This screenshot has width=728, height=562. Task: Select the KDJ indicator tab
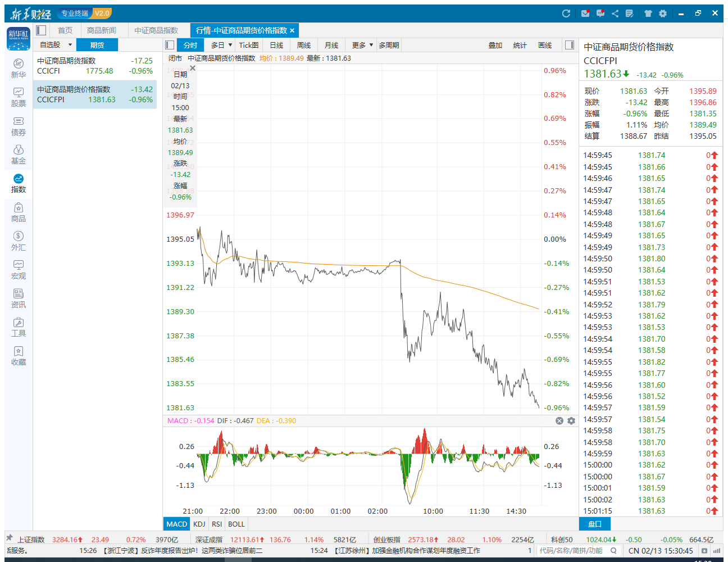coord(199,524)
